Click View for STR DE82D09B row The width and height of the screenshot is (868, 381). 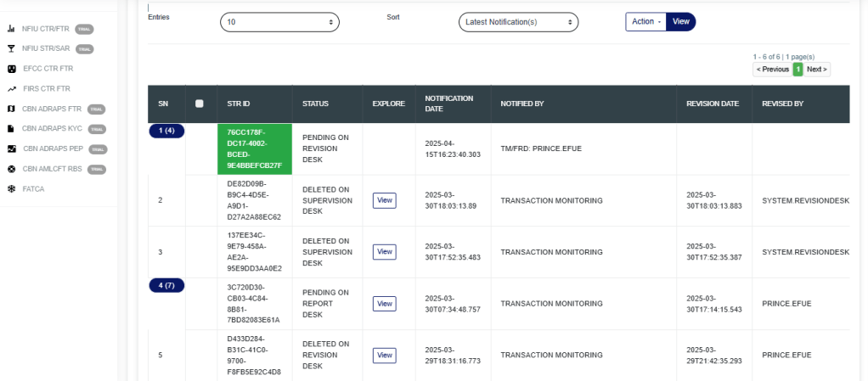tap(385, 200)
